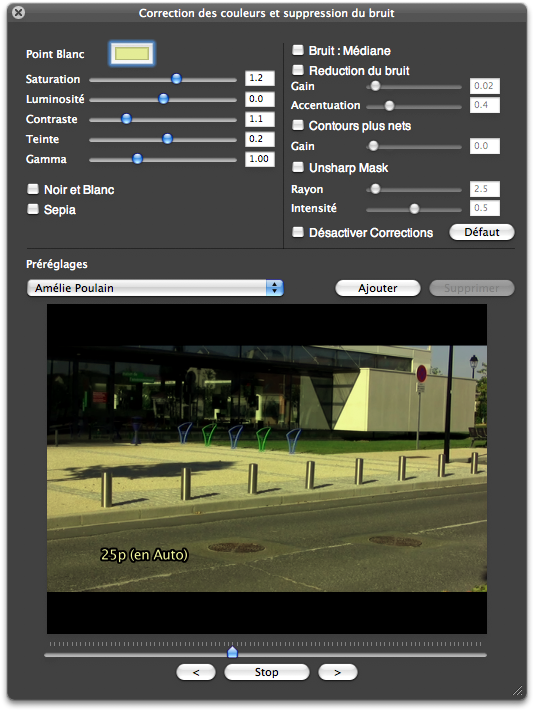This screenshot has width=534, height=711.
Task: Enable Noir et Blanc option
Action: pyautogui.click(x=33, y=189)
